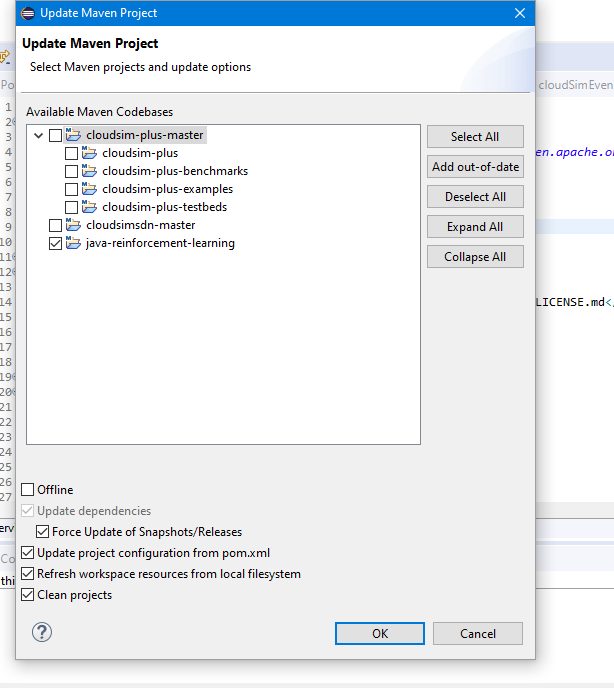Check the cloudsim-plus-examples checkbox
This screenshot has width=614, height=688.
[71, 189]
